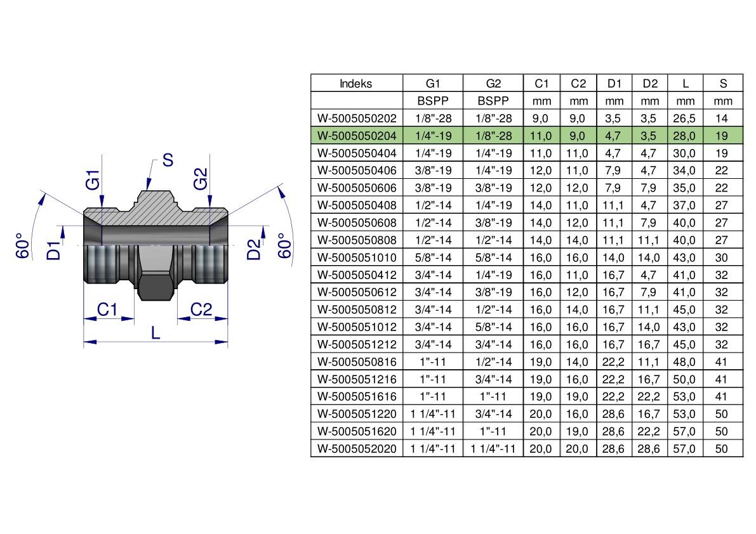Click the C2 dimension label in the drawing
The image size is (756, 534).
[201, 309]
